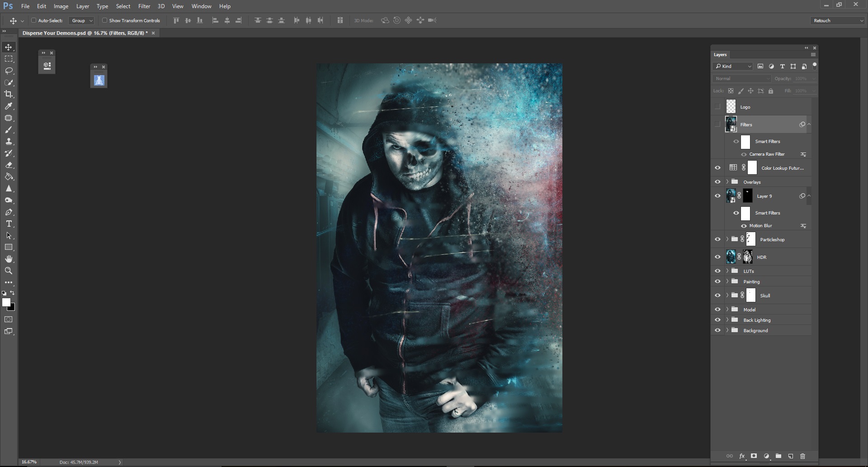The image size is (868, 467).
Task: Expand the Overlays layer group
Action: tap(727, 182)
